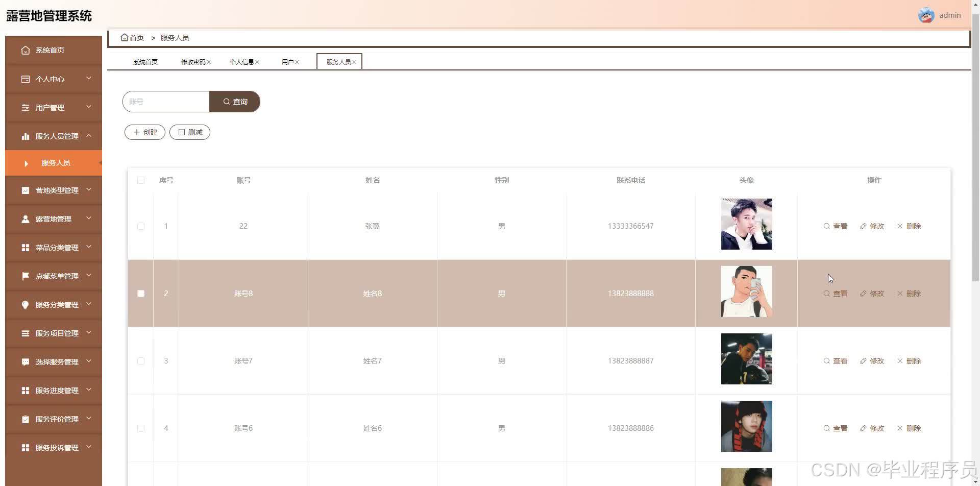Screen dimensions: 980x486
Task: Expand the 服务分类管理 chevron
Action: pyautogui.click(x=89, y=304)
